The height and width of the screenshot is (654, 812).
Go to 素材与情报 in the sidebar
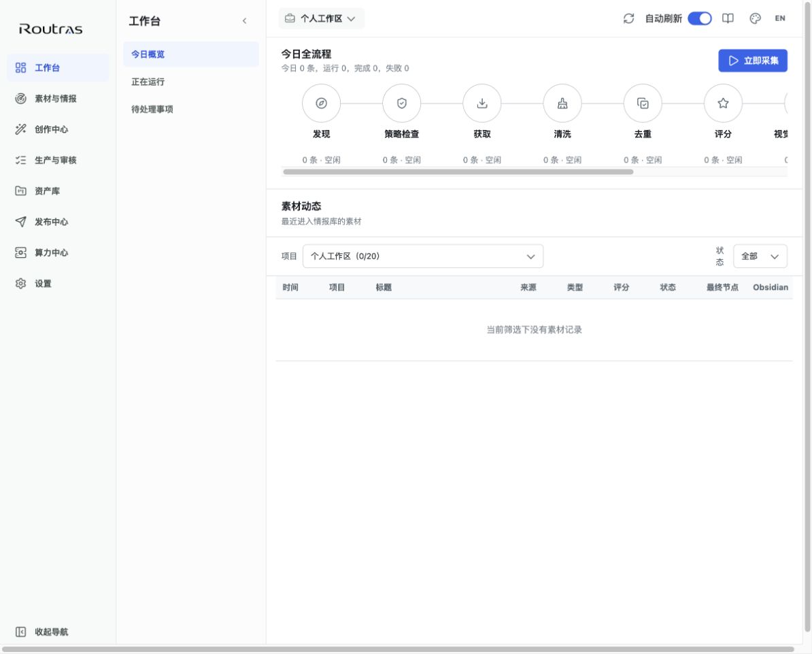tap(58, 99)
